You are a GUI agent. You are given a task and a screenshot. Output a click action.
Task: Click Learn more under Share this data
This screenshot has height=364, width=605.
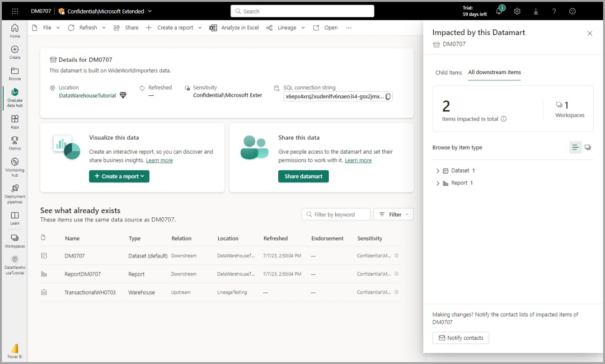coord(358,160)
